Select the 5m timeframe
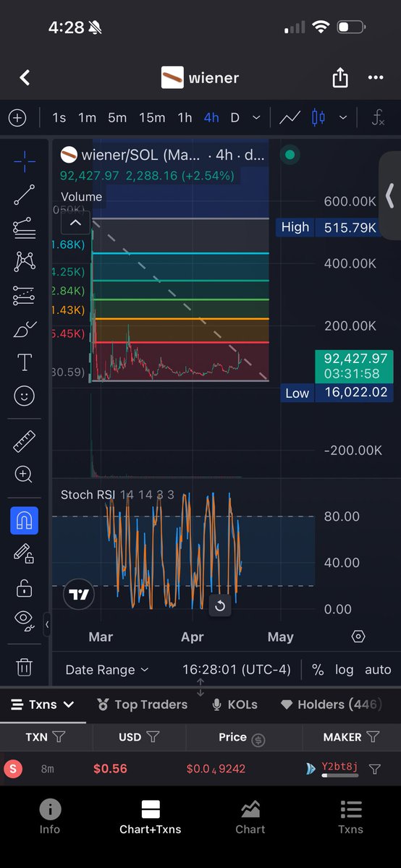Viewport: 401px width, 868px height. 117,117
